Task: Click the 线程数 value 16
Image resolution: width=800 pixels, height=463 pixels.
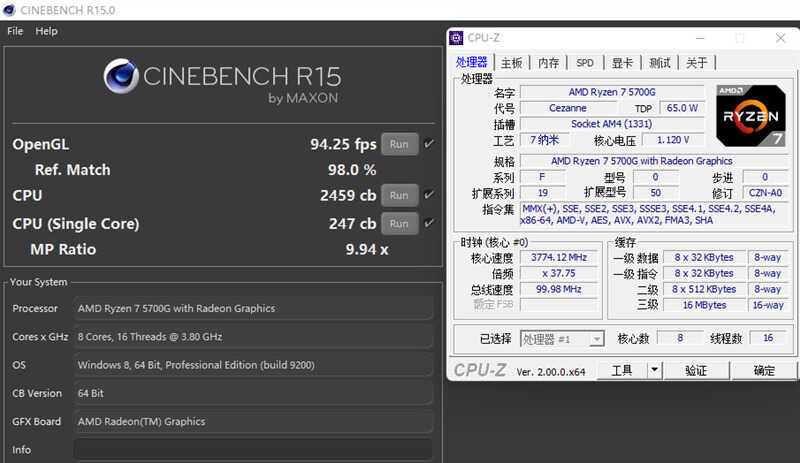Action: tap(768, 337)
